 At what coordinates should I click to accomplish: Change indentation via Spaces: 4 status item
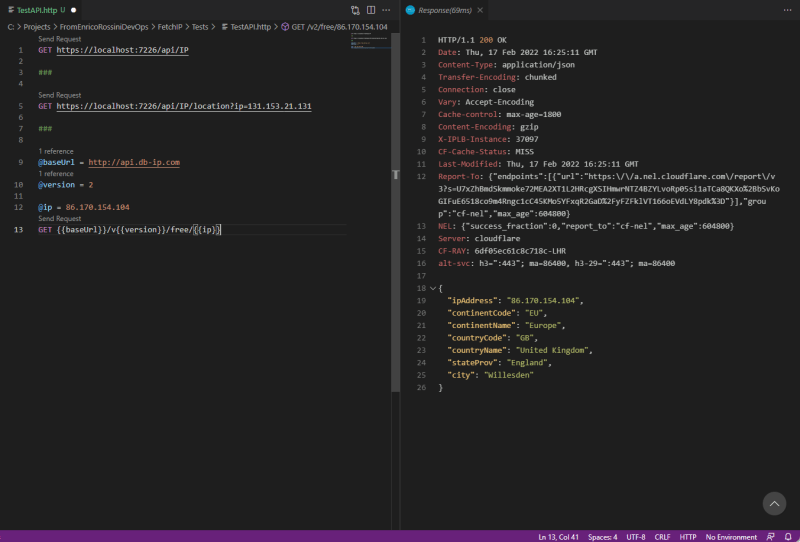(603, 537)
